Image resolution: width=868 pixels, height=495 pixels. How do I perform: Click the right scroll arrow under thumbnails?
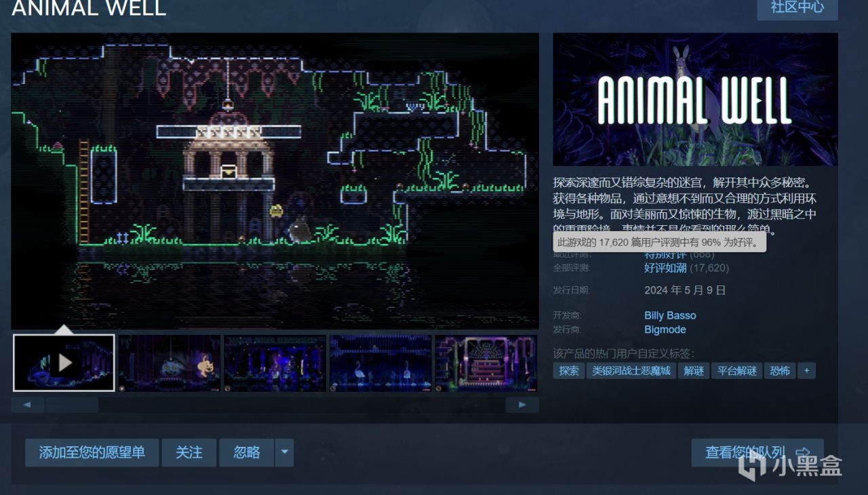pos(522,405)
